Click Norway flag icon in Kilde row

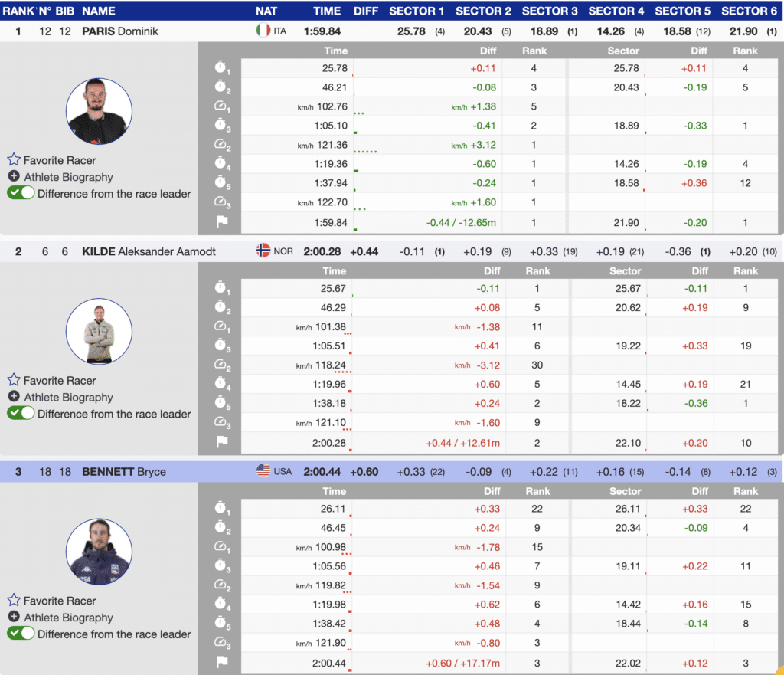pos(263,251)
